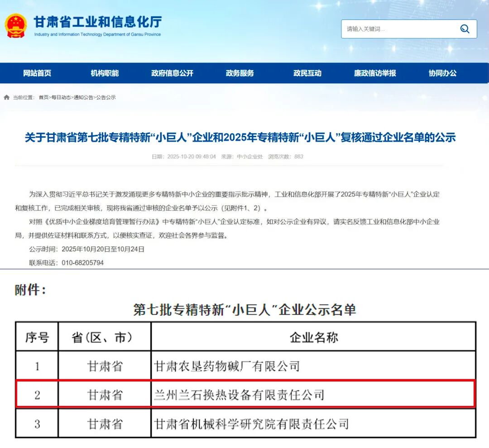Viewport: 489px width, 448px height.
Task: Go to the 政务服务 menu
Action: click(x=240, y=73)
